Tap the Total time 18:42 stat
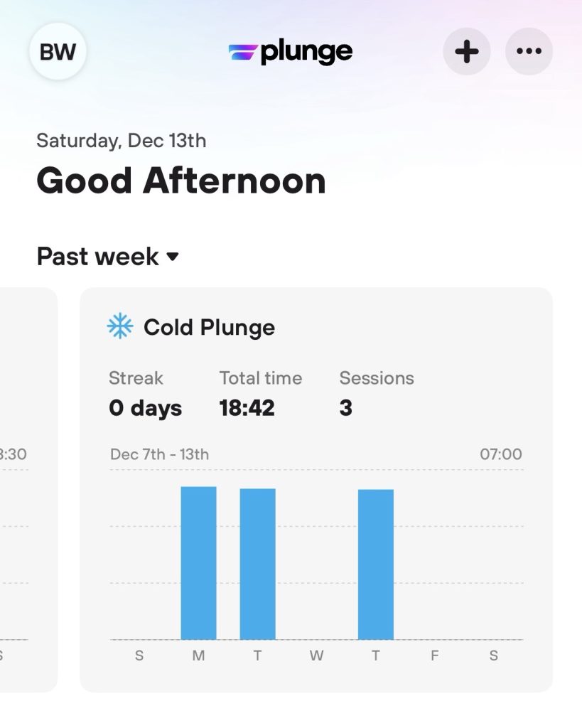The height and width of the screenshot is (728, 582). pyautogui.click(x=260, y=393)
